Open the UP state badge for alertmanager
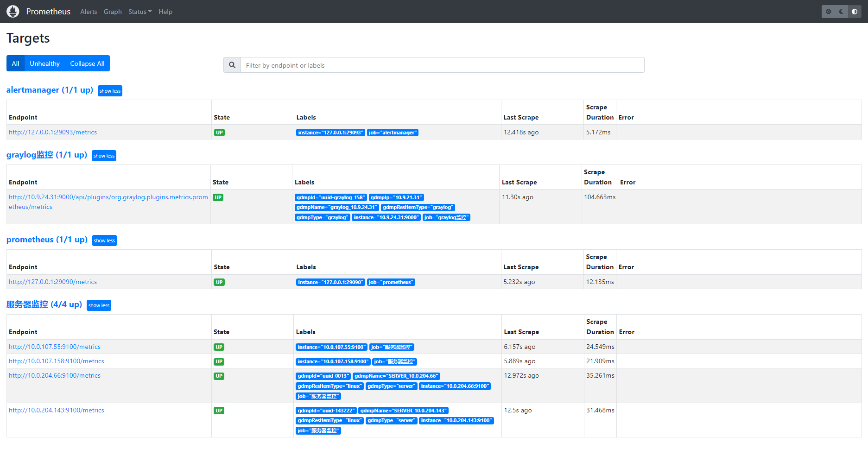This screenshot has width=868, height=449. pyautogui.click(x=219, y=132)
